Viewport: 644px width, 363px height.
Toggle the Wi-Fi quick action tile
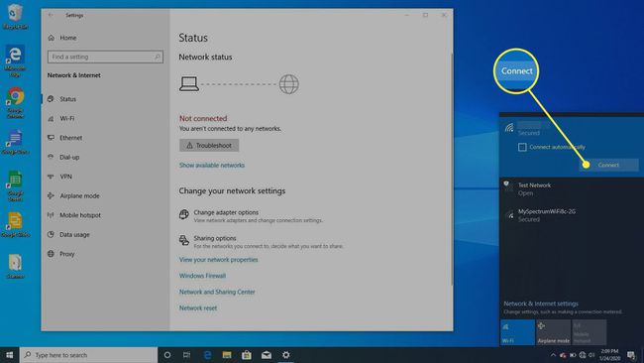coord(517,332)
